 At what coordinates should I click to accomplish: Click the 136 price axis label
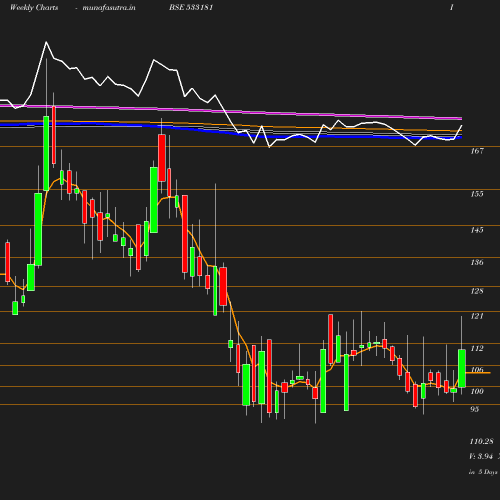[x=477, y=262]
